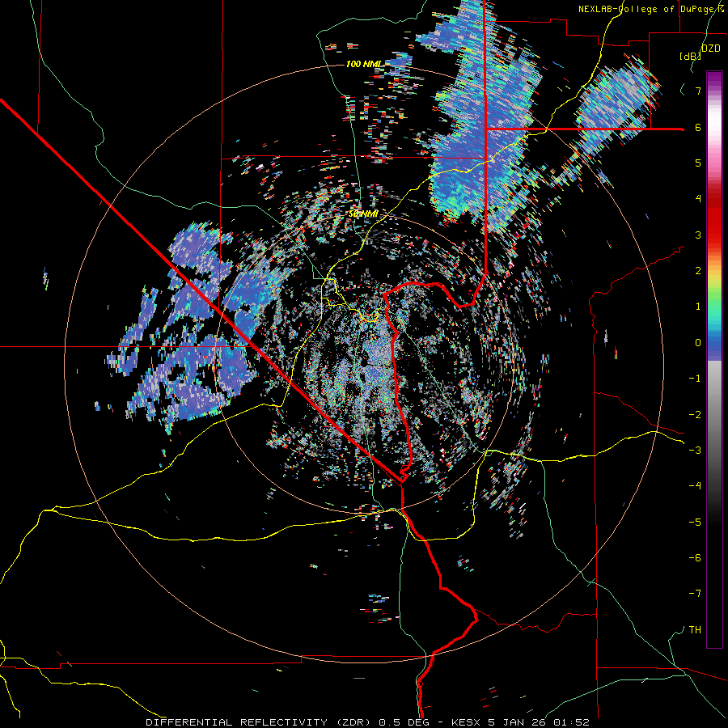Click the "[dB]" units label
This screenshot has width=728, height=728.
click(x=690, y=56)
